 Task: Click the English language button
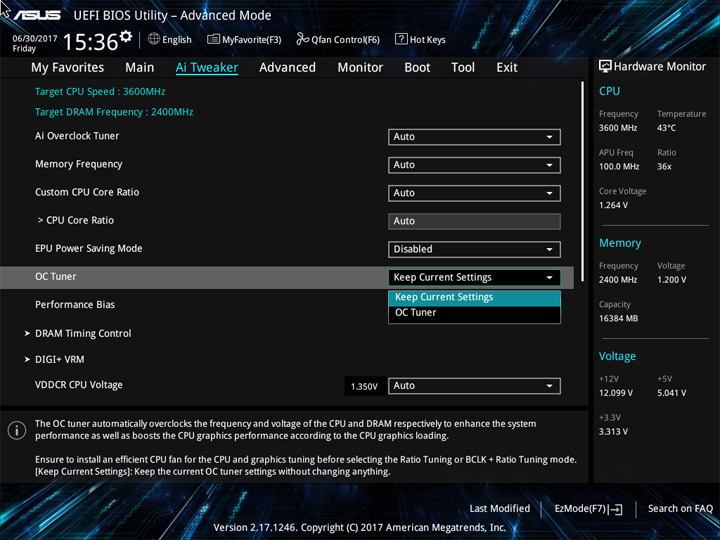170,39
